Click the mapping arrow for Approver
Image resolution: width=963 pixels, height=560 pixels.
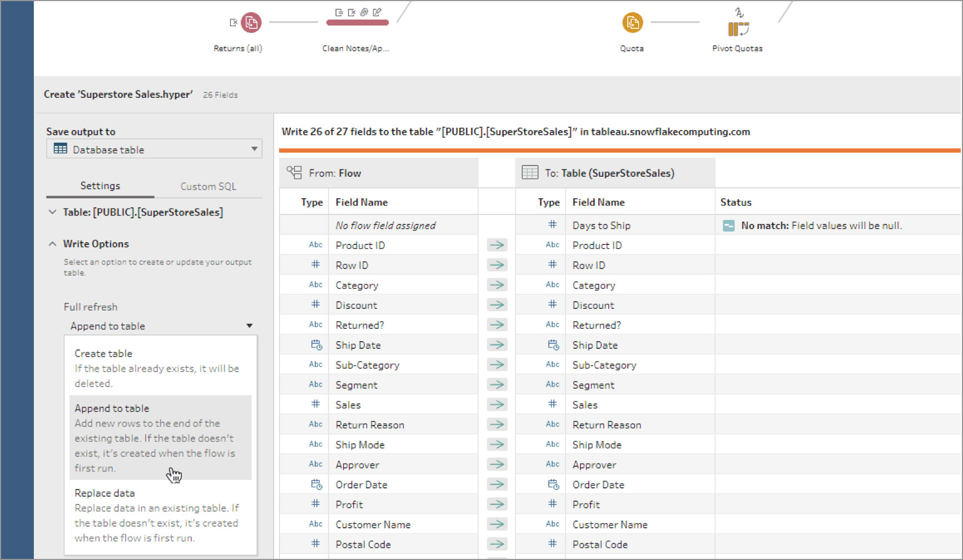[497, 464]
